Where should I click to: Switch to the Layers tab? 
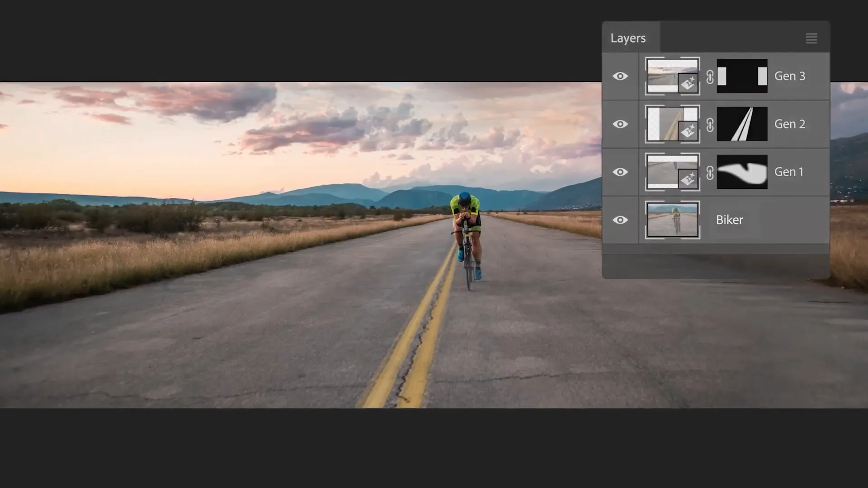tap(628, 38)
